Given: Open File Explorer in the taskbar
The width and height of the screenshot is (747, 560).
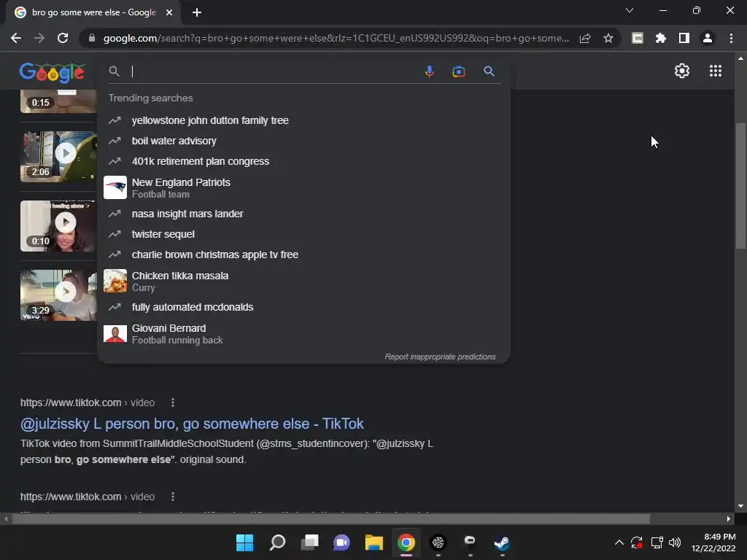Looking at the screenshot, I should (374, 542).
